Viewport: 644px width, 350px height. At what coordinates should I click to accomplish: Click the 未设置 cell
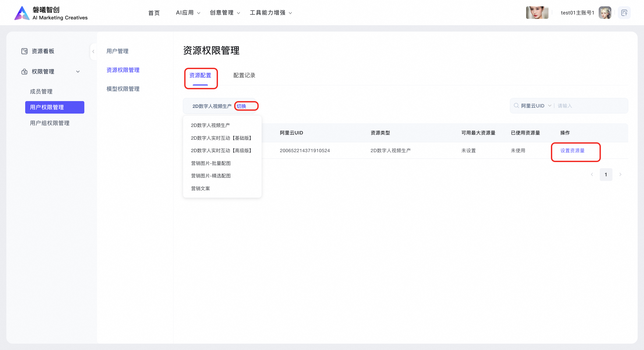(469, 150)
